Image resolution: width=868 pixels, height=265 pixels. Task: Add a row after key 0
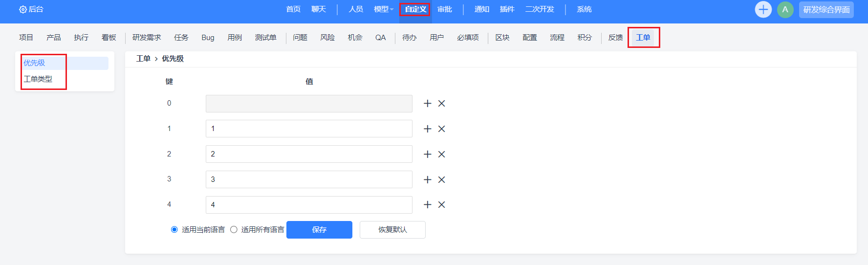coord(428,104)
